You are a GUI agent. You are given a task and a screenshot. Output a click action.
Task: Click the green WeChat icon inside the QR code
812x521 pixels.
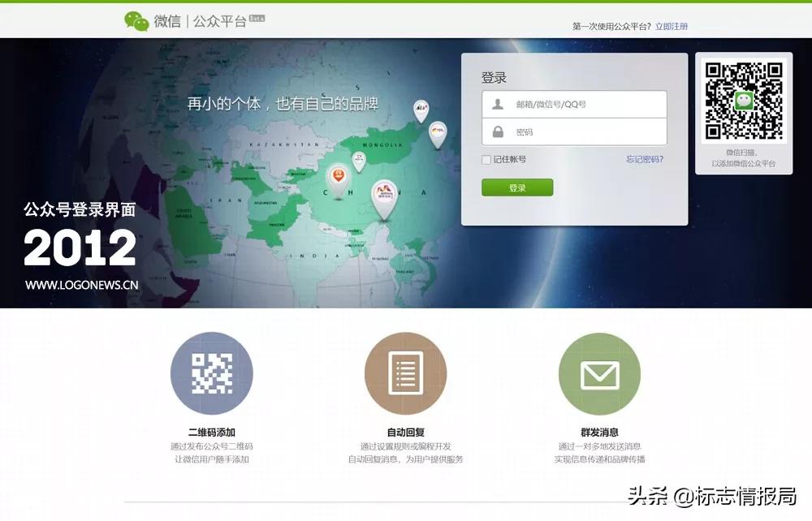point(745,101)
